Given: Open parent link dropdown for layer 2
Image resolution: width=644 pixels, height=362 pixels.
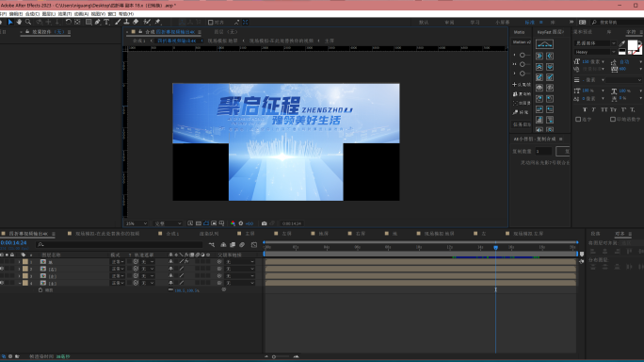Looking at the screenshot, I should pos(240,269).
